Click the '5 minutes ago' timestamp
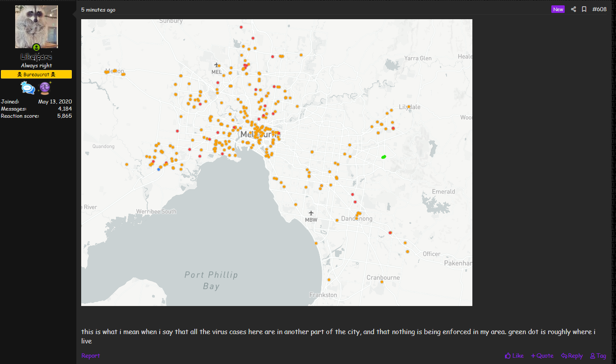616x364 pixels. 98,10
